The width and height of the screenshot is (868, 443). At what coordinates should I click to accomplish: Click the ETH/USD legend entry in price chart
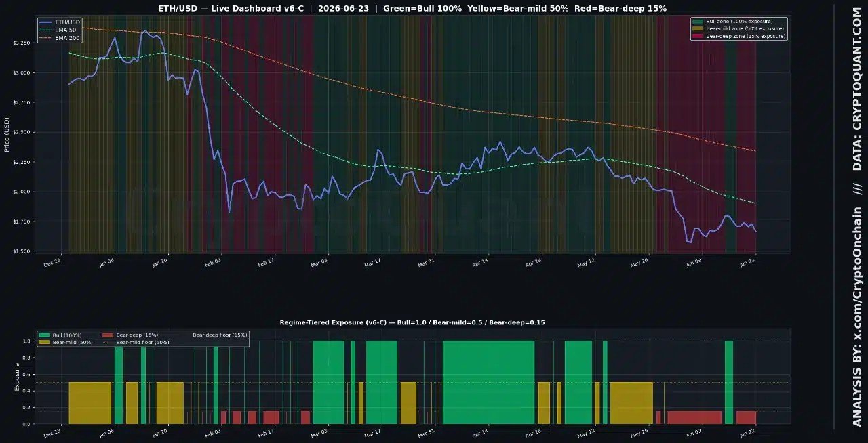coord(60,22)
